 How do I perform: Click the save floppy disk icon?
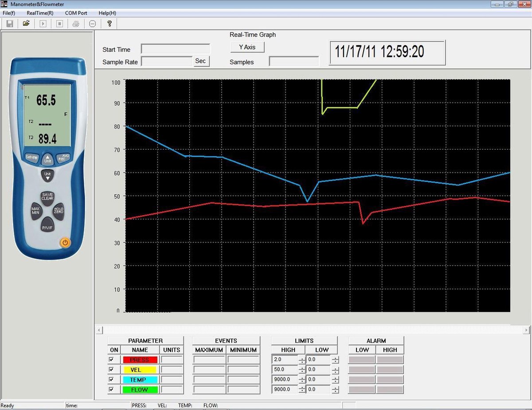[x=9, y=24]
